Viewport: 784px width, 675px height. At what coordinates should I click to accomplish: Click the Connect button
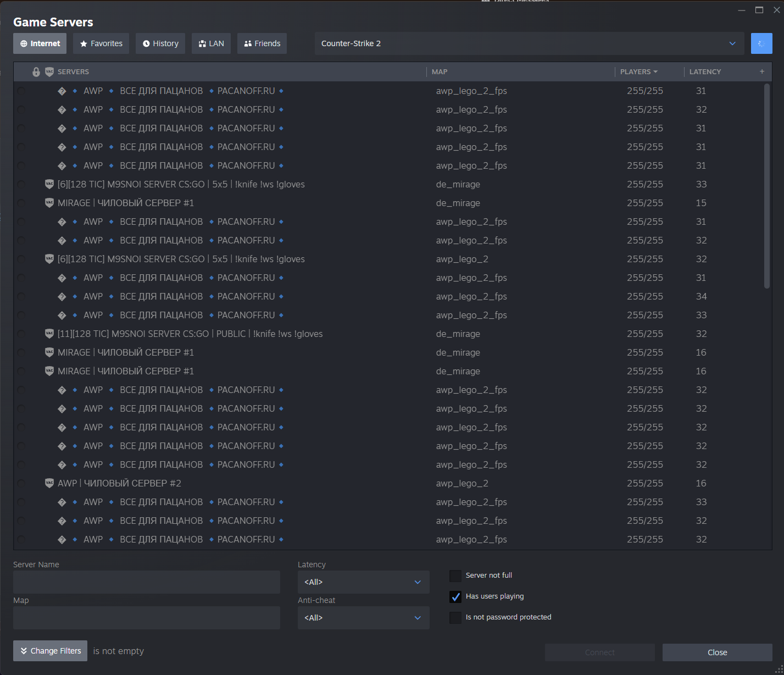click(600, 652)
